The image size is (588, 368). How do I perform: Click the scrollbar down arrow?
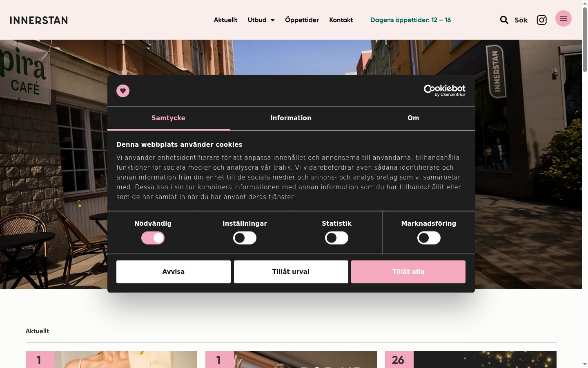click(x=585, y=364)
